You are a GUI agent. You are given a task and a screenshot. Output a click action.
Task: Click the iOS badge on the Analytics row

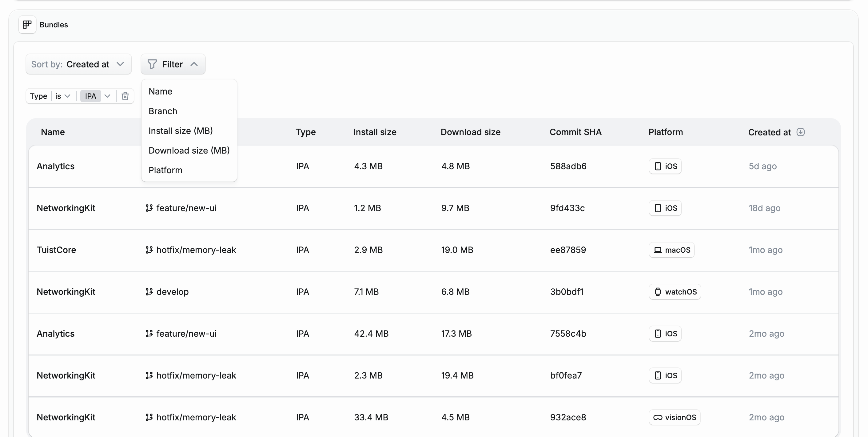(x=665, y=166)
